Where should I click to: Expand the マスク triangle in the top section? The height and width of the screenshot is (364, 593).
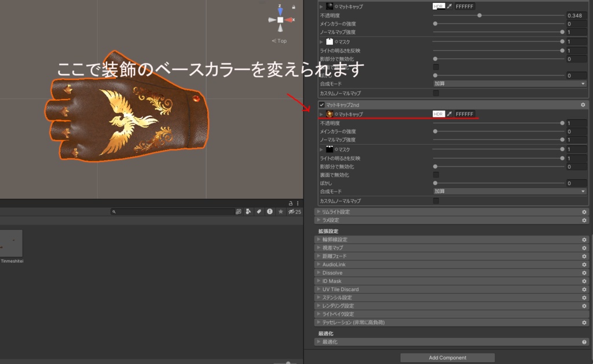(321, 42)
